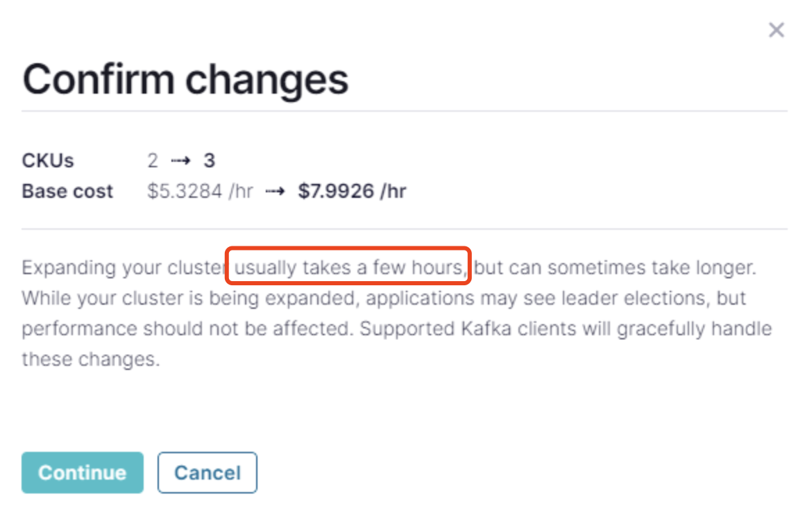The image size is (812, 515).
Task: Click "but can sometimes take longer" text
Action: [x=615, y=268]
